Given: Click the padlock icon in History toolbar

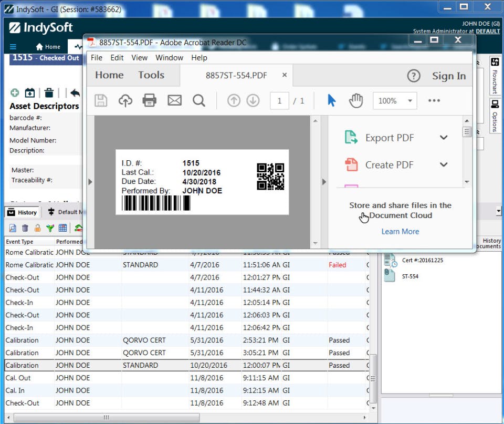Looking at the screenshot, I should [37, 228].
